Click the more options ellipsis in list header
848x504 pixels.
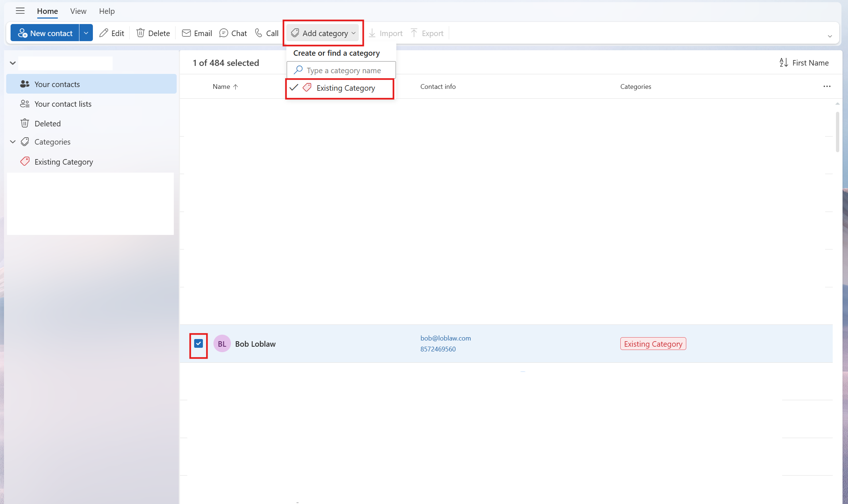(x=827, y=86)
